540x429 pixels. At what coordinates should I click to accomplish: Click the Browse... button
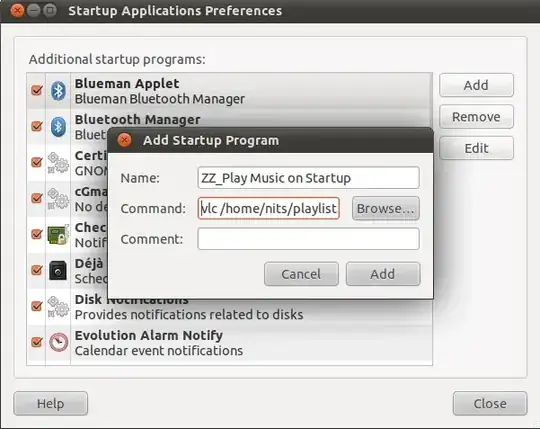coord(386,208)
